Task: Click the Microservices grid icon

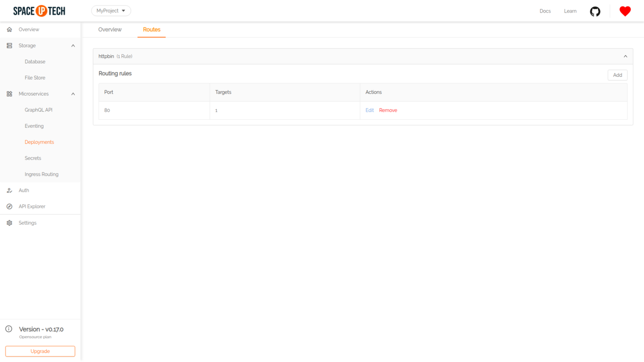Action: coord(9,94)
